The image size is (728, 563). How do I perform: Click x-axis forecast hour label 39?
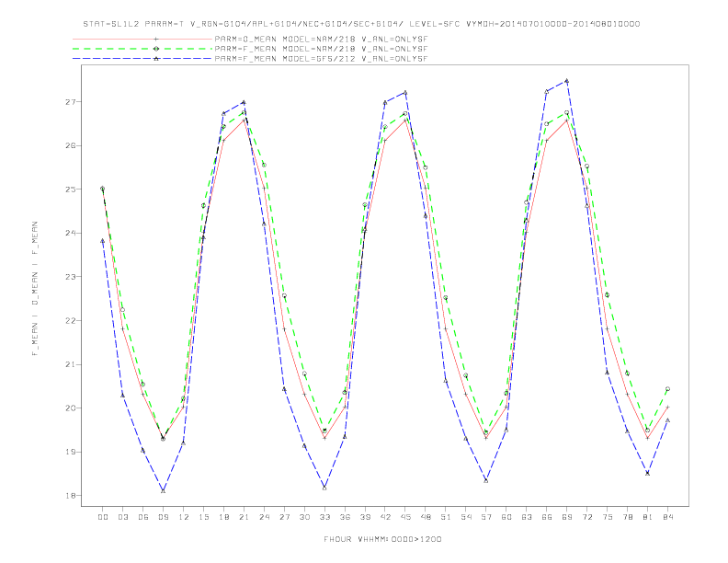[x=365, y=517]
